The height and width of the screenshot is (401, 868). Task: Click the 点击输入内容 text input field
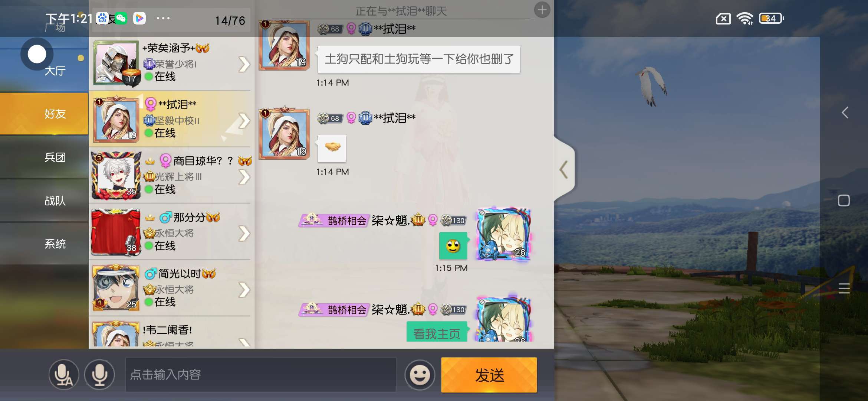click(261, 375)
